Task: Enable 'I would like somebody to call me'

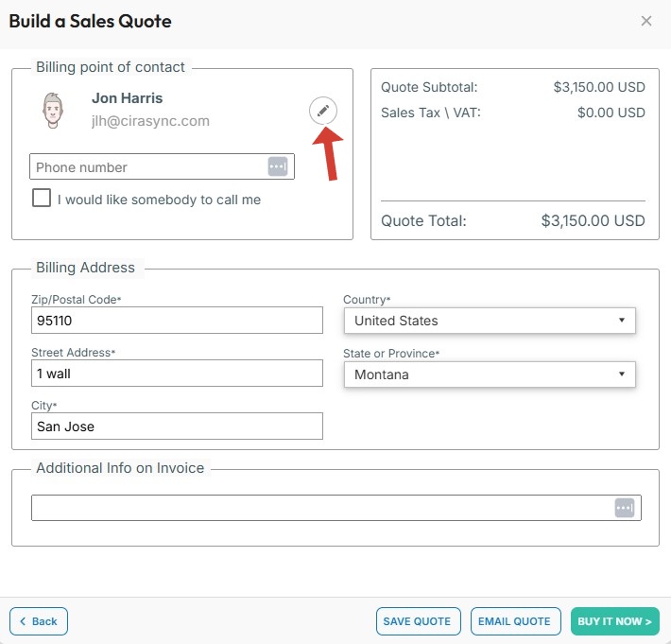Action: (x=42, y=199)
